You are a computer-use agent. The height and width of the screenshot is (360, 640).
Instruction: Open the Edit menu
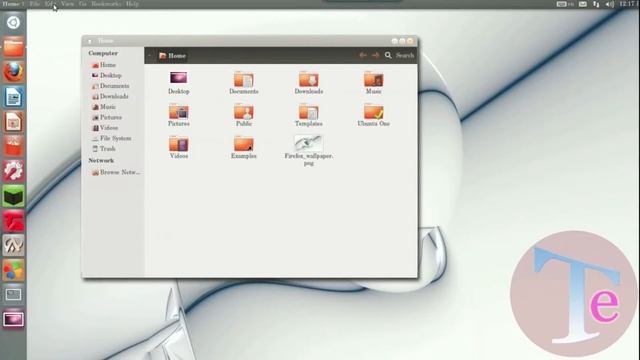(49, 4)
